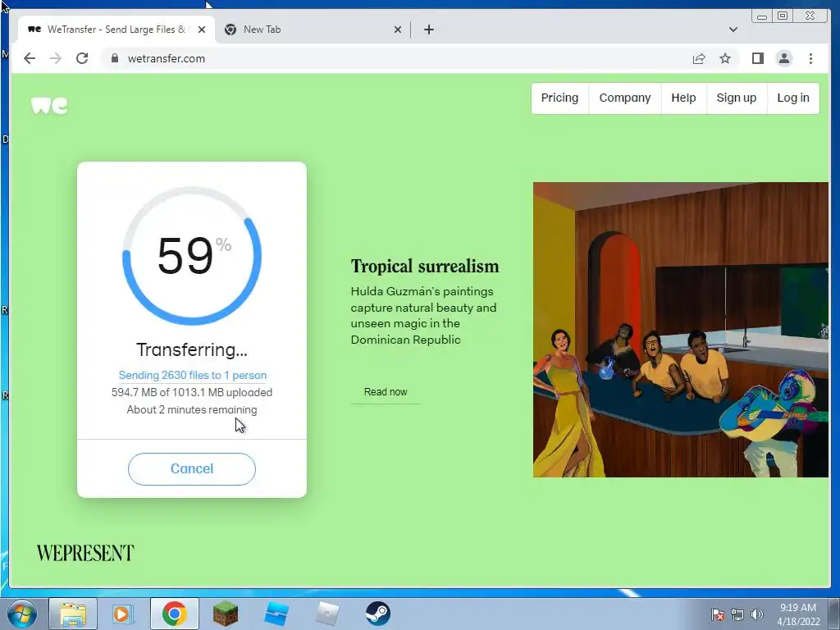
Task: Open the Chrome three-dot menu
Action: pyautogui.click(x=810, y=58)
